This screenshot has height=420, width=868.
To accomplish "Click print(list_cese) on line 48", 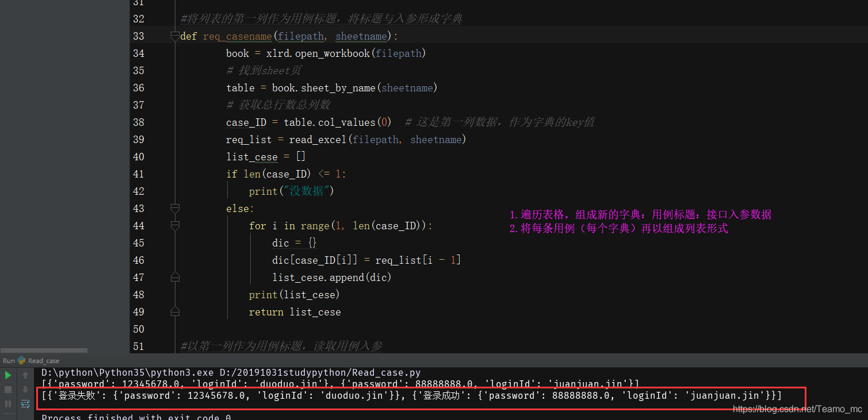I will 295,295.
